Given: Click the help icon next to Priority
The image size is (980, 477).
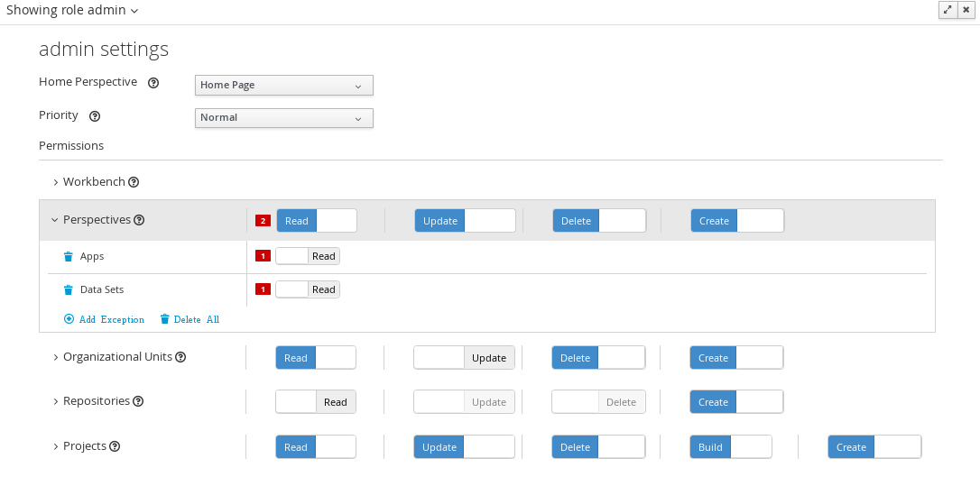Looking at the screenshot, I should 95,116.
